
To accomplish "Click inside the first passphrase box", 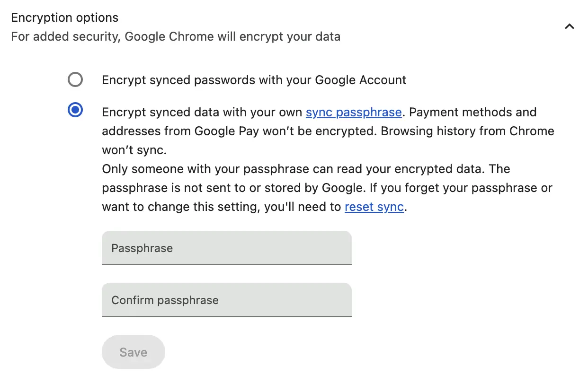I will 226,248.
